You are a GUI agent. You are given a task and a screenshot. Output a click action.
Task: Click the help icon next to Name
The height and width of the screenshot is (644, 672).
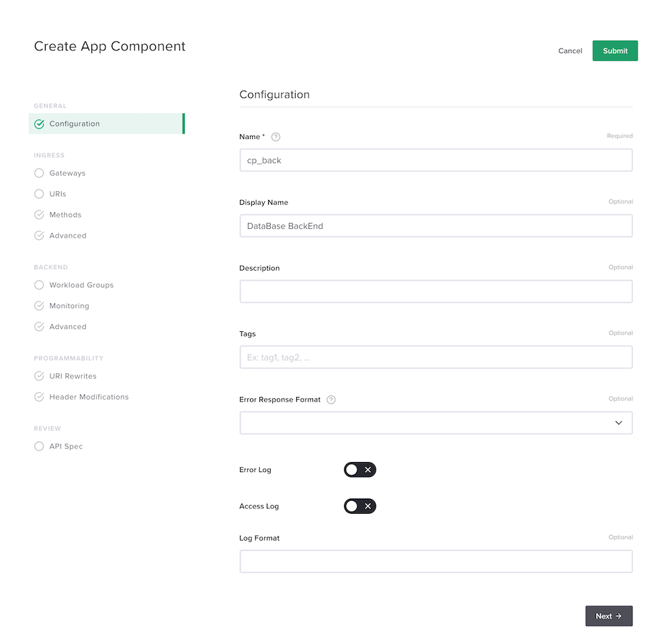point(276,137)
